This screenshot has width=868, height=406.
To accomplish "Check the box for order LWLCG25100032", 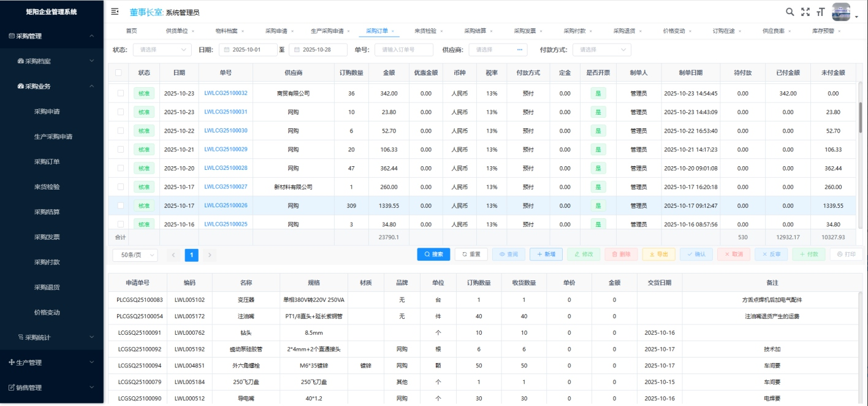I will tap(121, 93).
